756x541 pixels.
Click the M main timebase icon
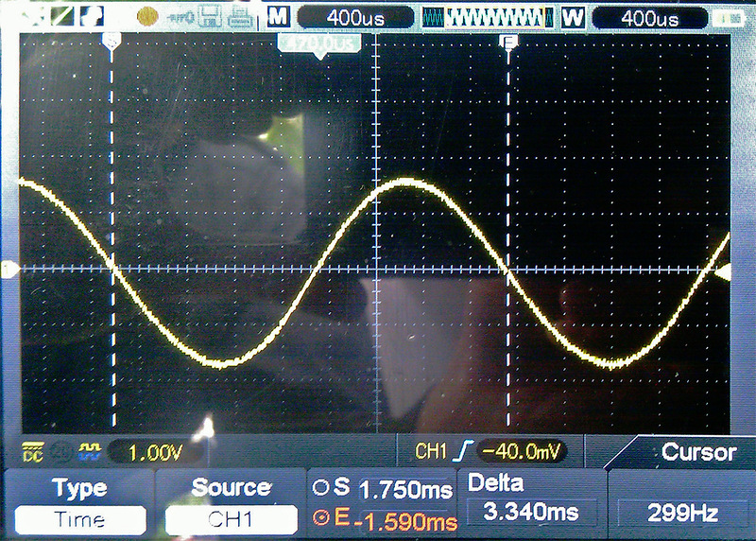[x=278, y=16]
